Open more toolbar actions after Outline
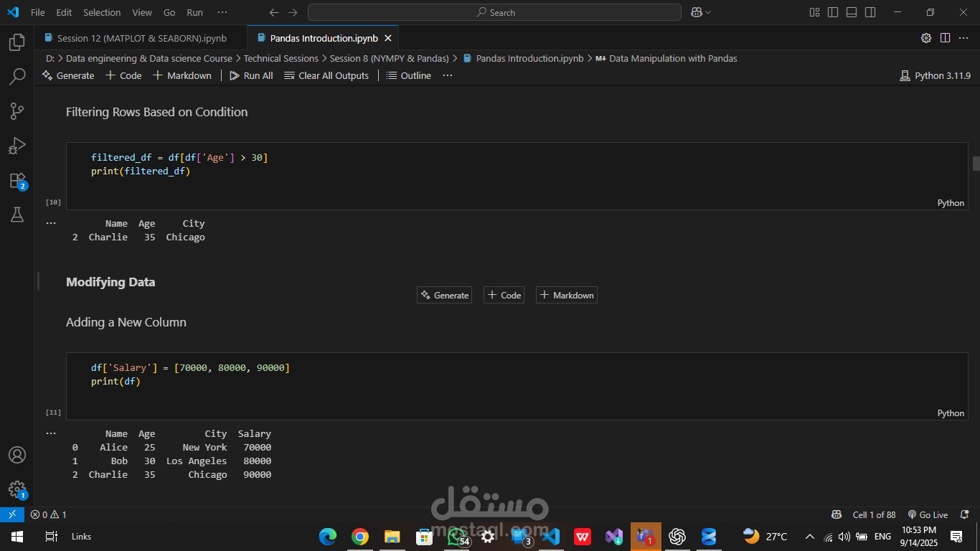This screenshot has height=551, width=980. point(448,75)
